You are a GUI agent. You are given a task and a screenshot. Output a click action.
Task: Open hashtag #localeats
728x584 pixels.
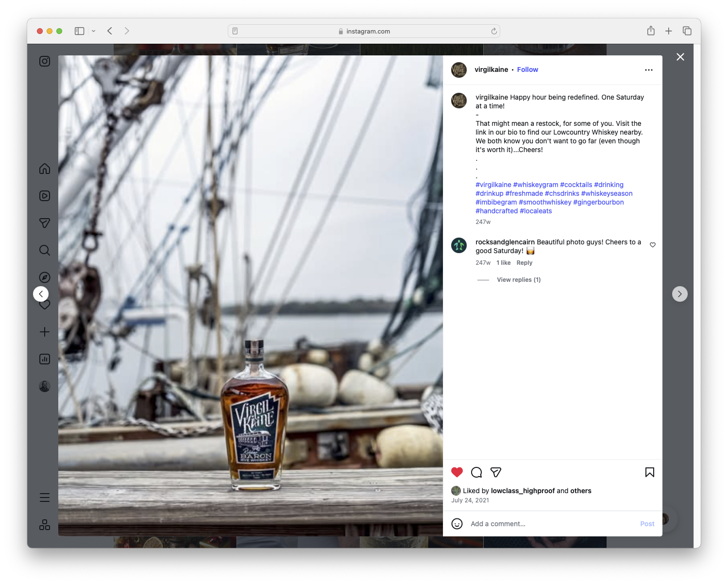(x=536, y=211)
